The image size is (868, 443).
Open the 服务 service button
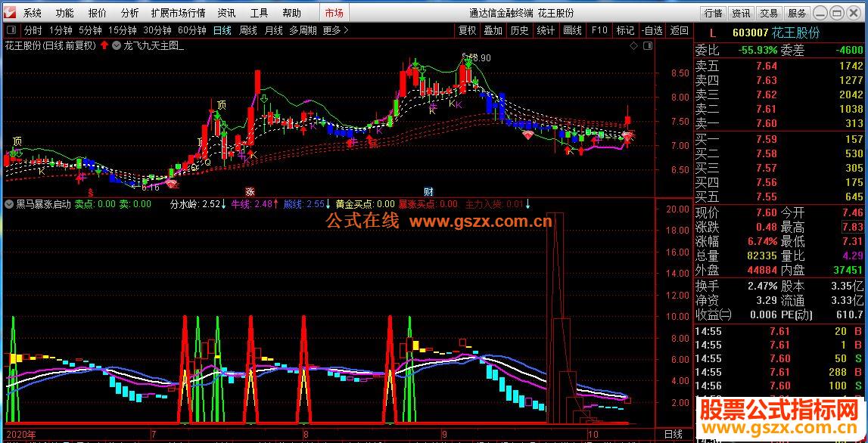tap(797, 14)
